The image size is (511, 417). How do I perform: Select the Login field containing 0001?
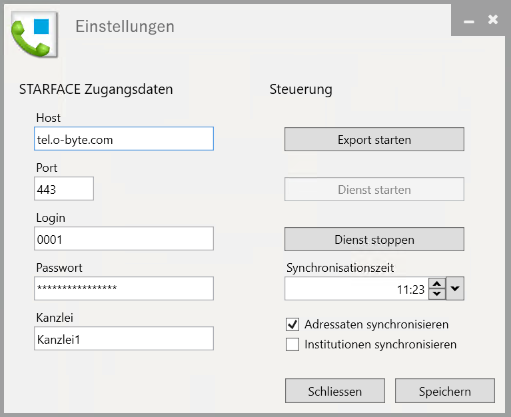point(124,238)
